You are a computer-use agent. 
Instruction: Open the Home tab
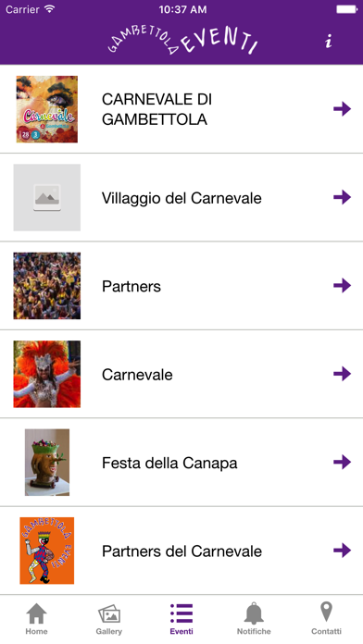click(37, 619)
